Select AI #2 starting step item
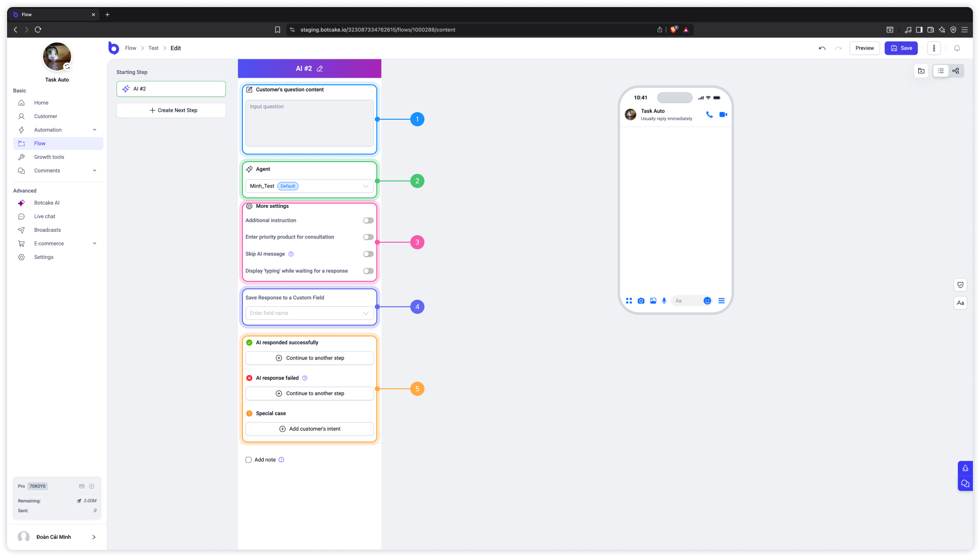This screenshot has height=557, width=980. point(171,89)
